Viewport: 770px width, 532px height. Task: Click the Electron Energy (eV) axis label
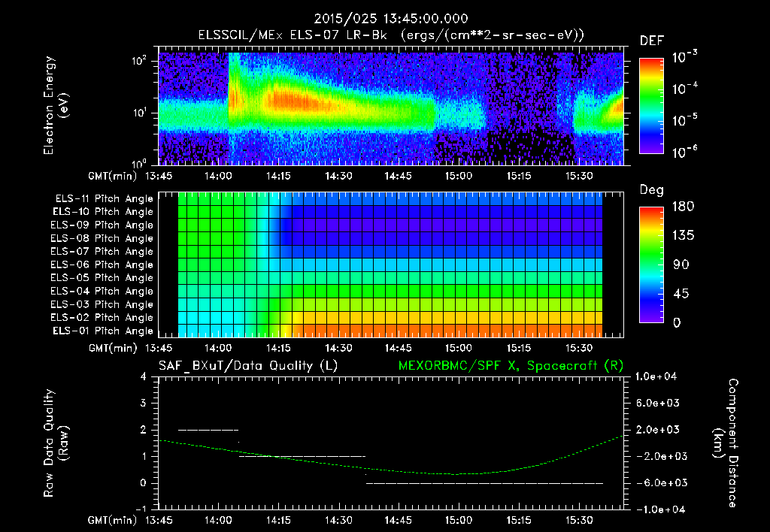(x=56, y=105)
